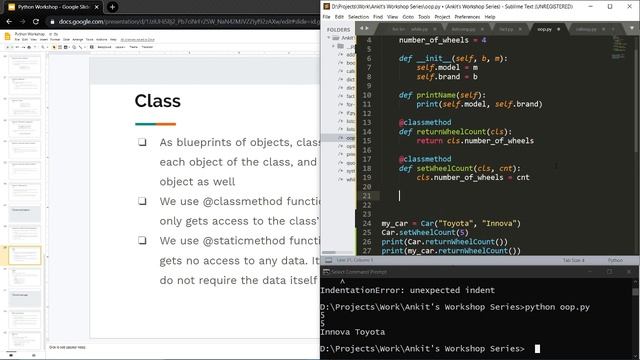
Task: Open the Selection menu in Sublime Text
Action: 358,17
